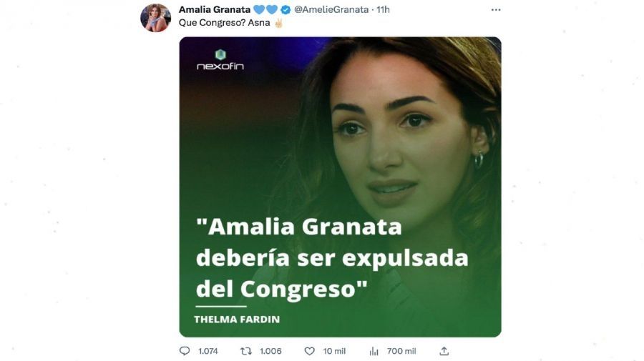Click the retweet arrows icon
Viewport: 644px width, 361px height.
click(x=246, y=351)
